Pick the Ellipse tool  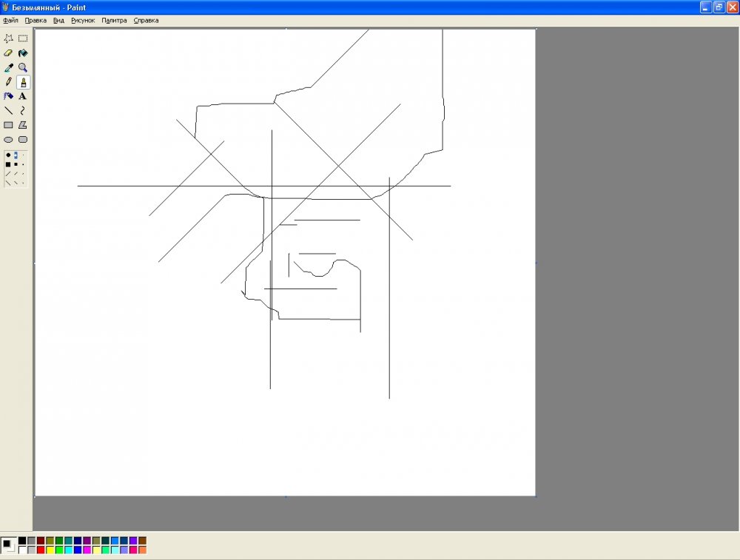(x=9, y=139)
